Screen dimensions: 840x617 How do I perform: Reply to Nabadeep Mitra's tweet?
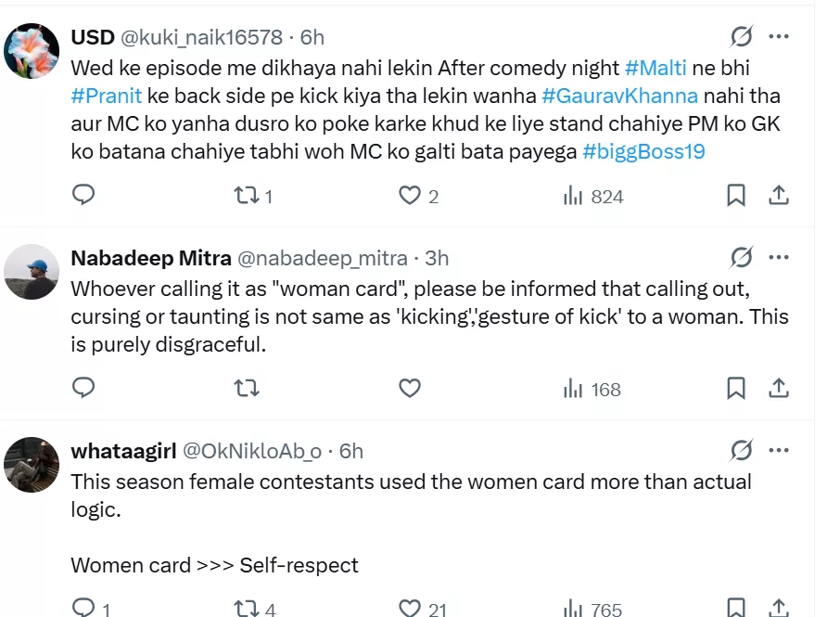(84, 389)
